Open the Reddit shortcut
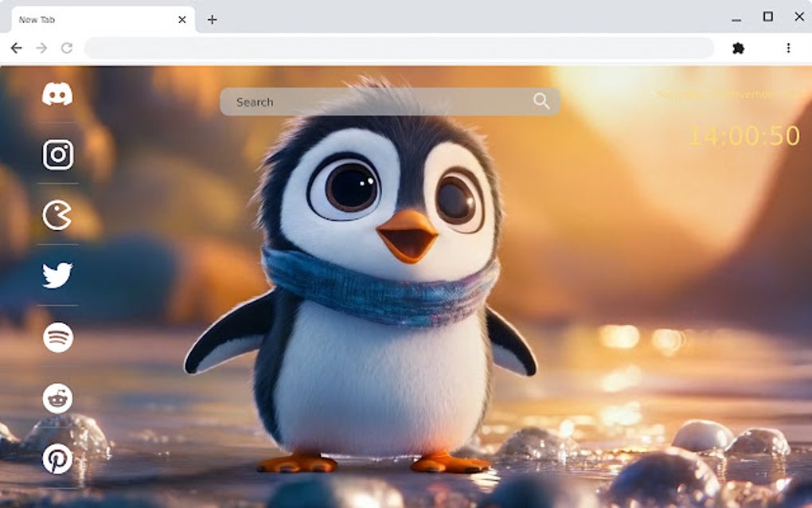 (x=57, y=397)
